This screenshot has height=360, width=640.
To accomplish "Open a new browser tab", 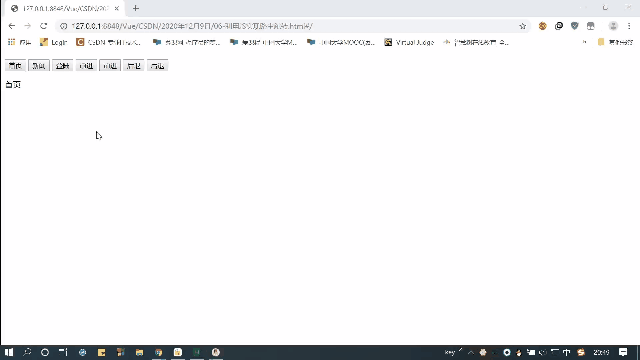I will point(136,8).
